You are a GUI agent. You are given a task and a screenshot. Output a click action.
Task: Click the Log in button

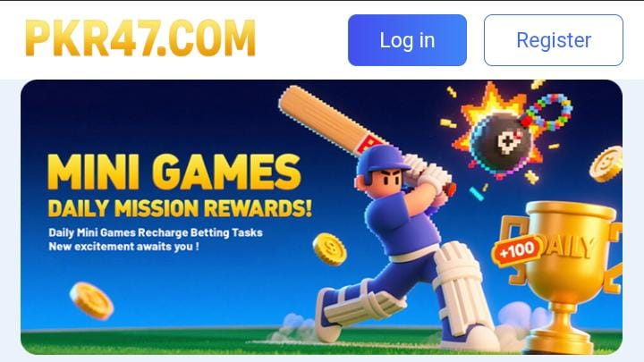pos(407,40)
